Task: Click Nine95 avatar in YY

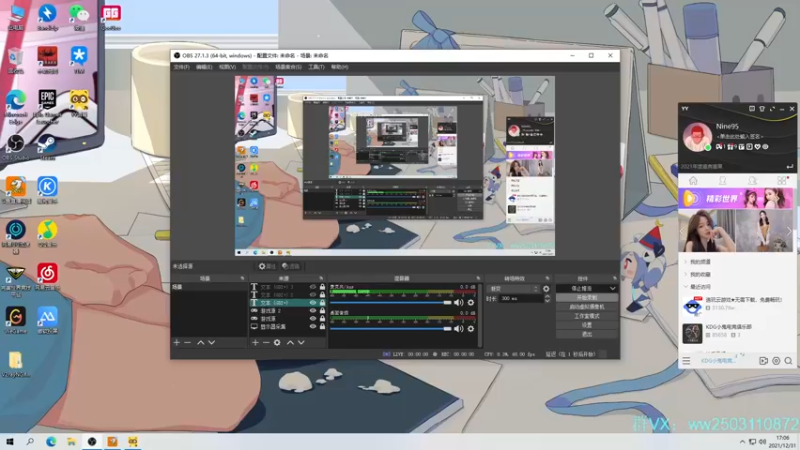Action: (x=697, y=137)
